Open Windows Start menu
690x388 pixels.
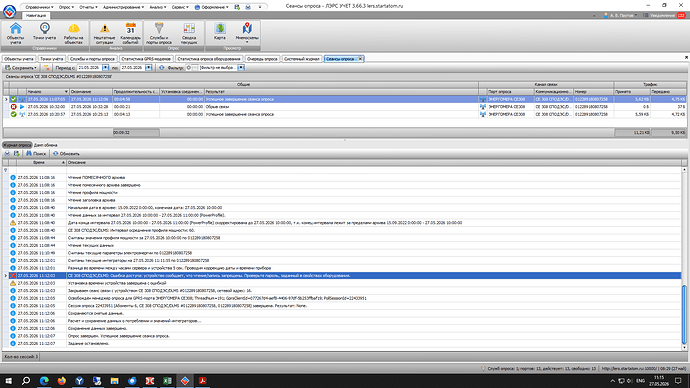[x=8, y=381]
